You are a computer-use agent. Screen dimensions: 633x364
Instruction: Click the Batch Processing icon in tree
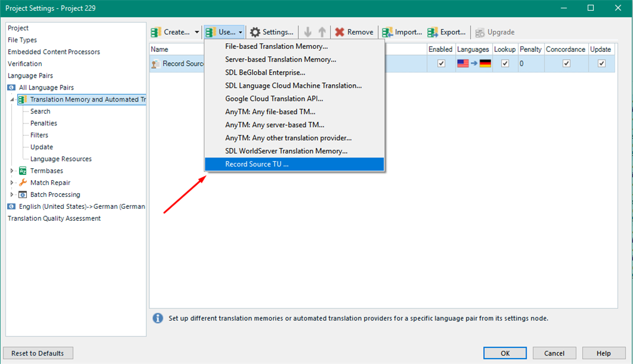click(23, 195)
